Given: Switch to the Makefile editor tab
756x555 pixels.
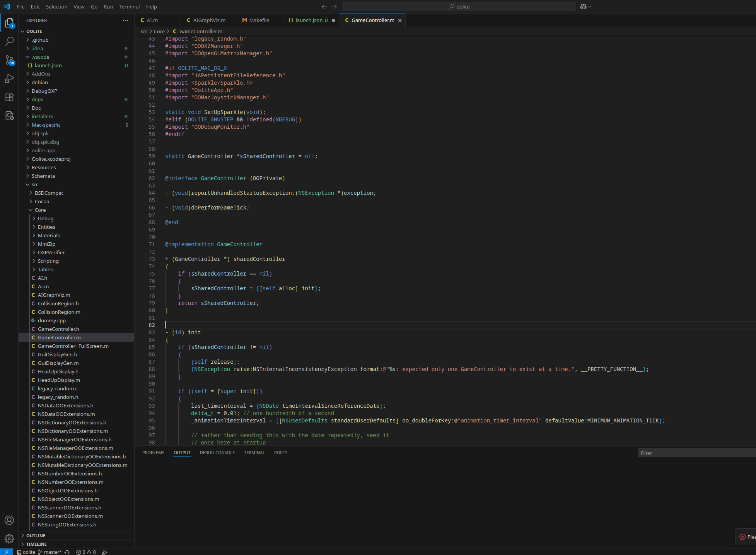Looking at the screenshot, I should (259, 20).
